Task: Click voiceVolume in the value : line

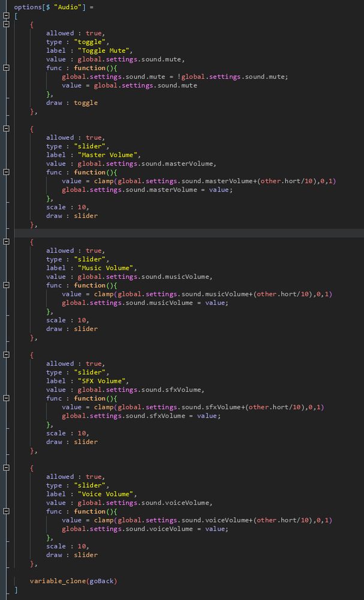Action: pos(186,503)
